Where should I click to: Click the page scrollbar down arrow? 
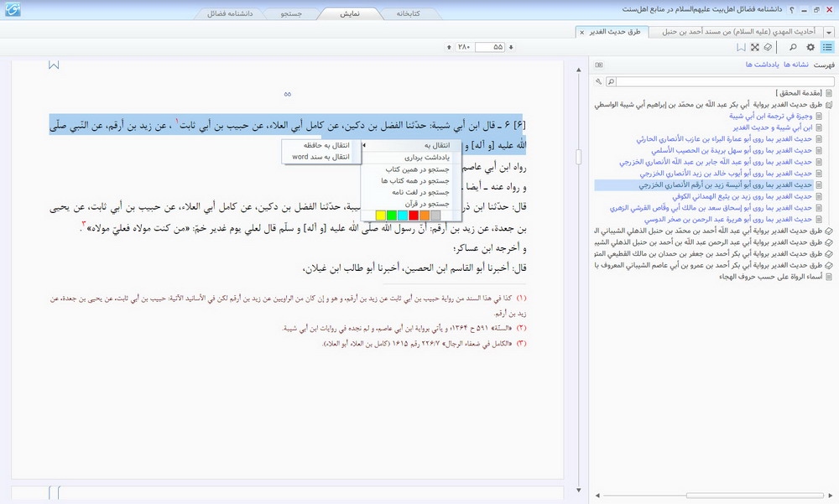pyautogui.click(x=578, y=490)
